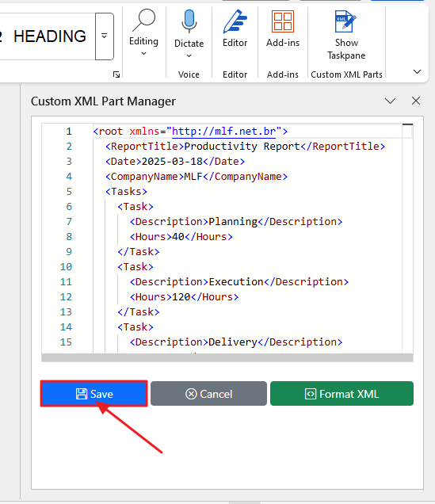Viewport: 435px width, 504px height.
Task: Collapse the ribbon with the chevron
Action: [417, 71]
